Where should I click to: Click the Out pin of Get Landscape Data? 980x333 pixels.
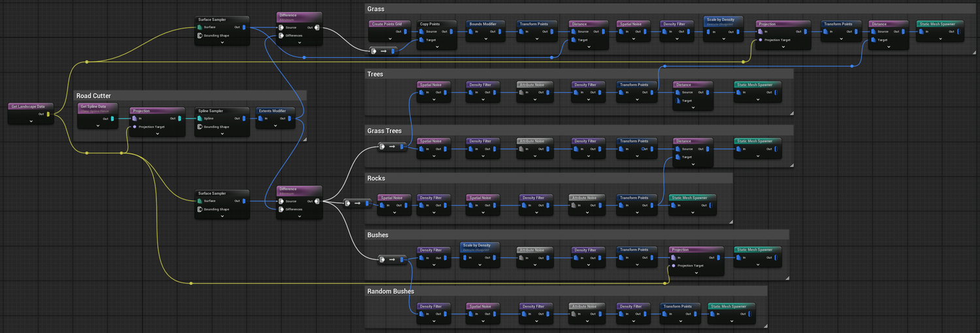pyautogui.click(x=48, y=114)
